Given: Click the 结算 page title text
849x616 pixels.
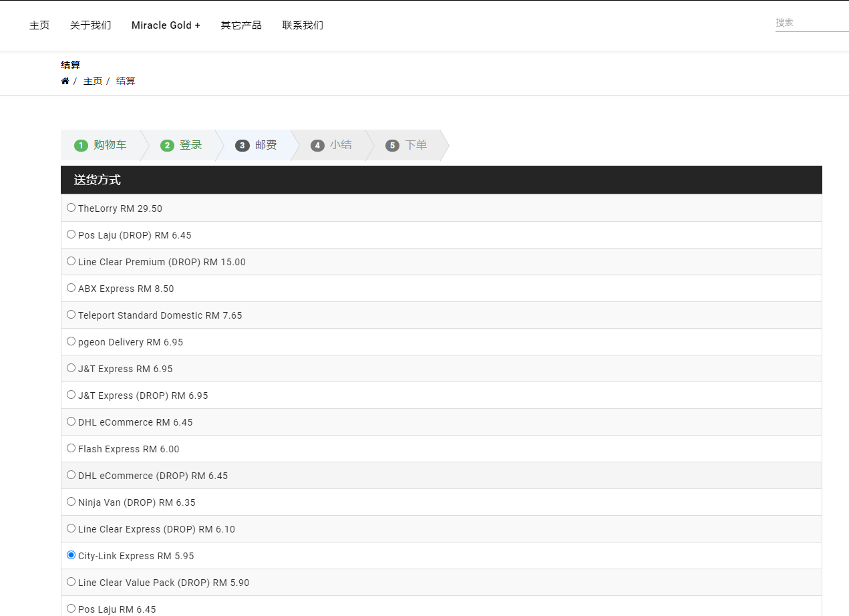Looking at the screenshot, I should [70, 65].
